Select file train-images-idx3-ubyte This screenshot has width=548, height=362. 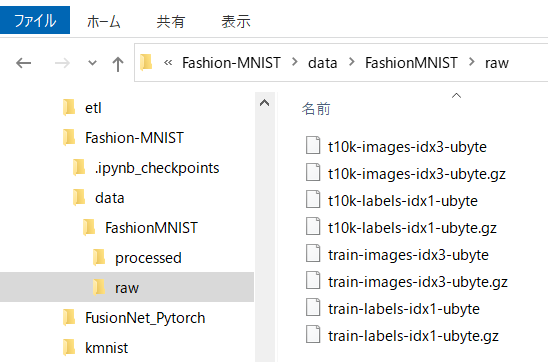click(408, 255)
